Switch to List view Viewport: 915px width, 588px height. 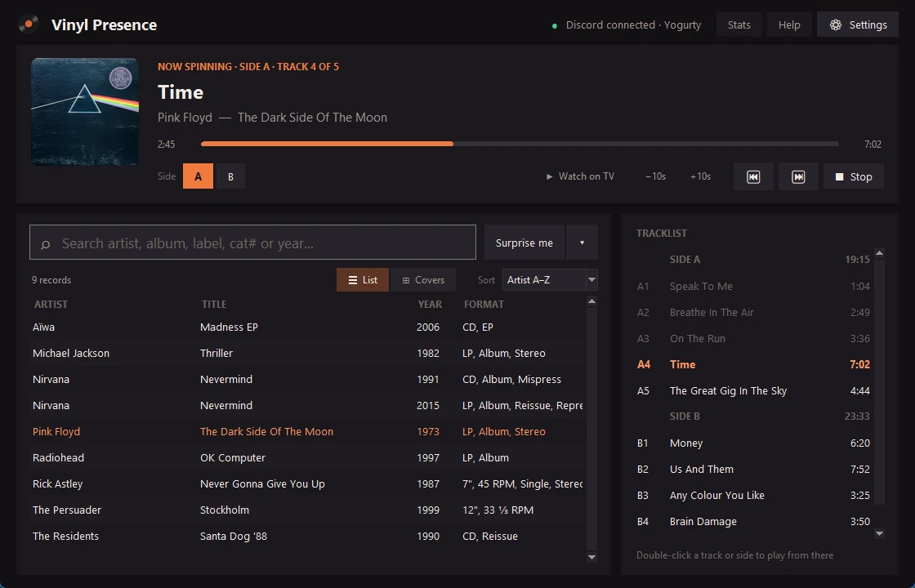(x=363, y=280)
